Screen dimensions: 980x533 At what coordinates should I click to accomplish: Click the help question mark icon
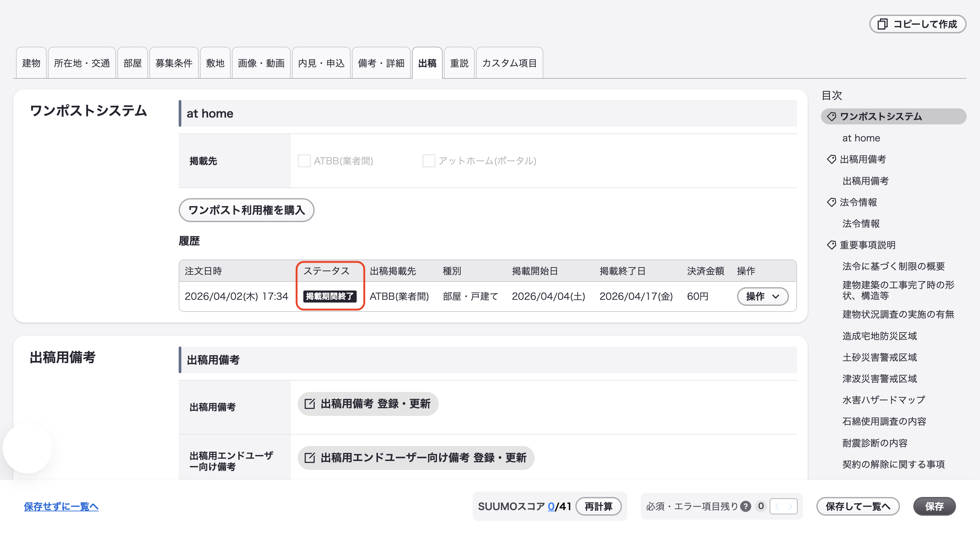(745, 506)
